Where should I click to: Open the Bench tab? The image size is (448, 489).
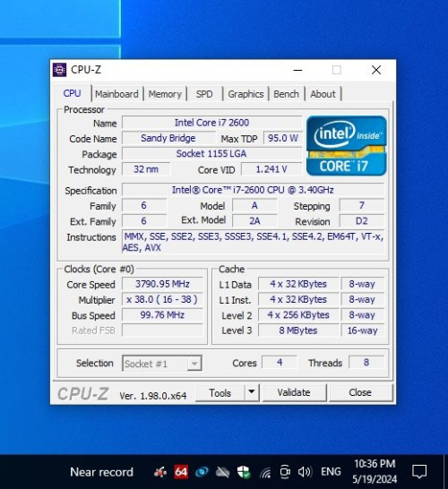point(286,94)
